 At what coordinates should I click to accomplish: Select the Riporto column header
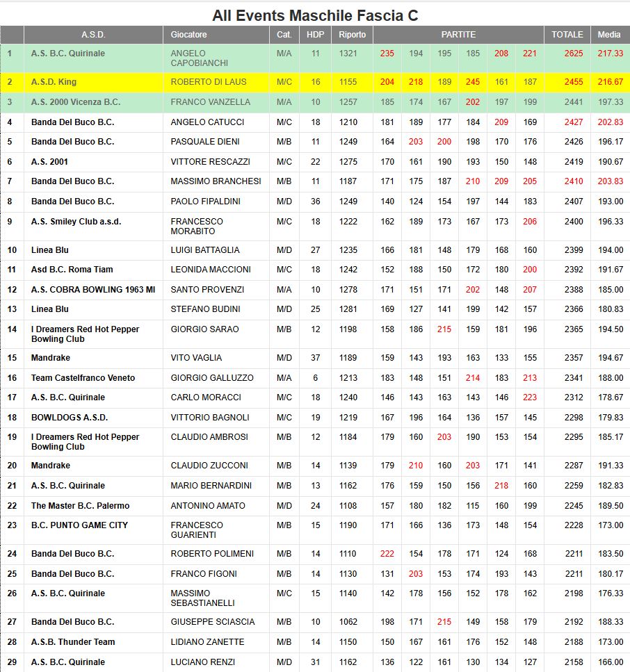tap(352, 35)
